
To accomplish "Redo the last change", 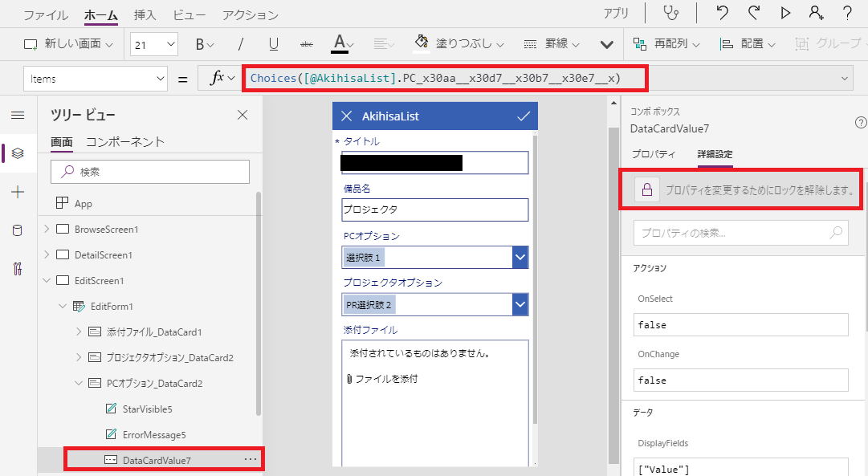I will [752, 13].
